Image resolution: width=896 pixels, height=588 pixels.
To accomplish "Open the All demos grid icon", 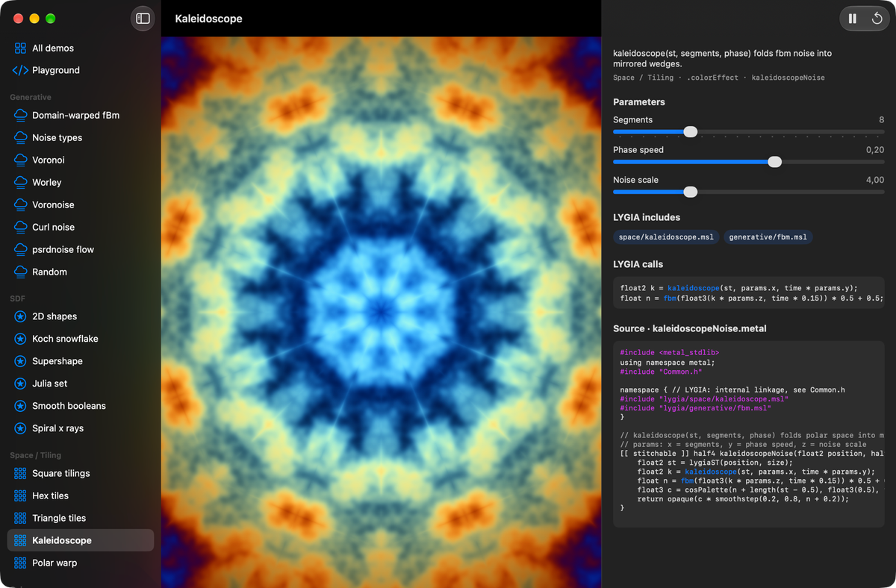I will tap(20, 48).
